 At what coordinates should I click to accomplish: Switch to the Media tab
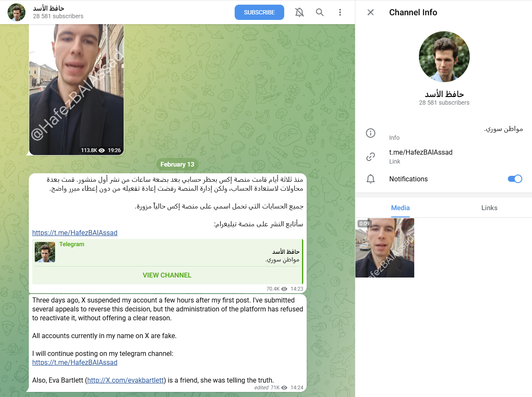[400, 208]
